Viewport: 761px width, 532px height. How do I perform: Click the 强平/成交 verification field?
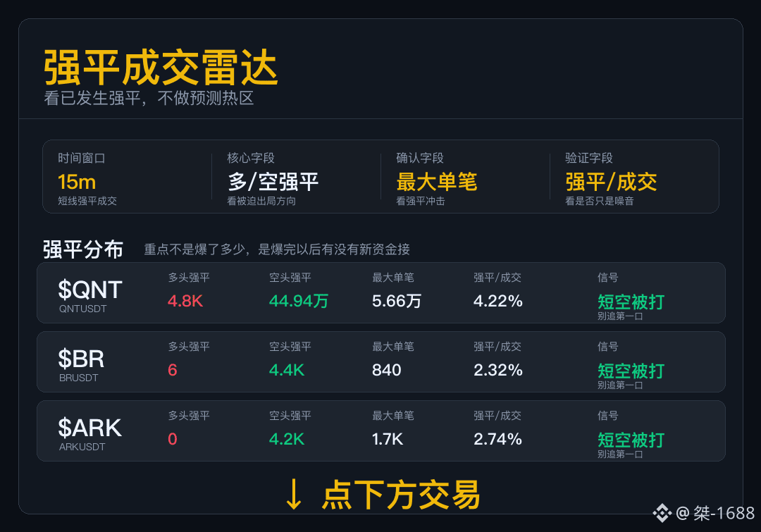611,183
